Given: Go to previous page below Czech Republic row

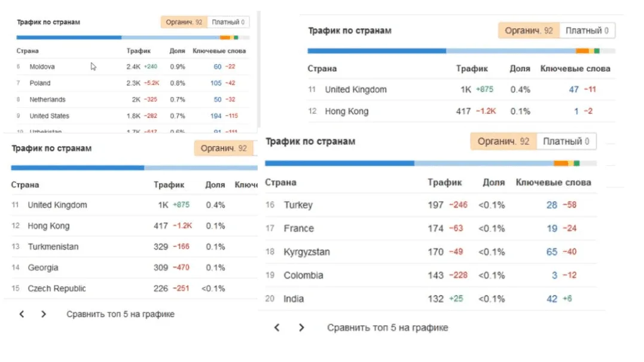Looking at the screenshot, I should pos(22,314).
